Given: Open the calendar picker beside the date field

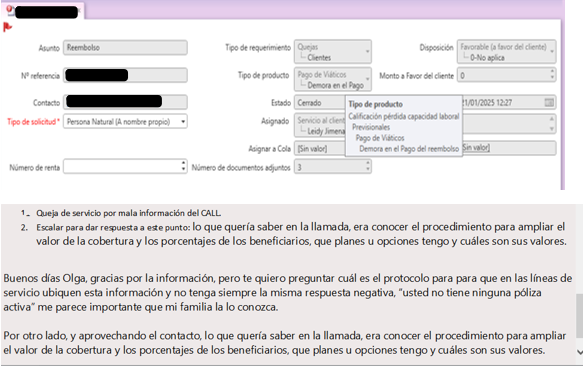Looking at the screenshot, I should pyautogui.click(x=549, y=102).
